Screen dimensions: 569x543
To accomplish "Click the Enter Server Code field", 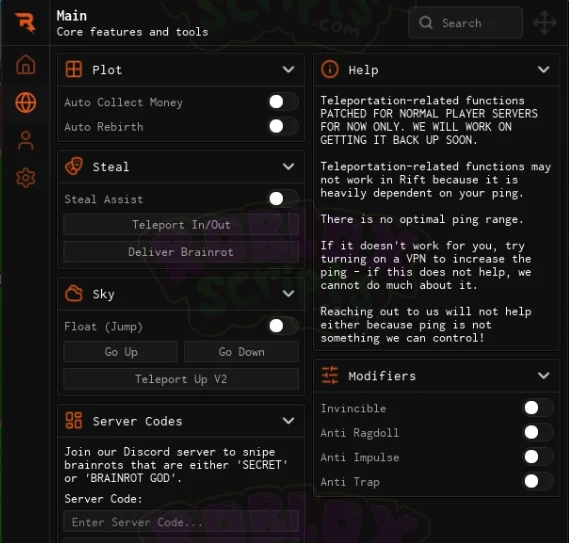I will 181,522.
